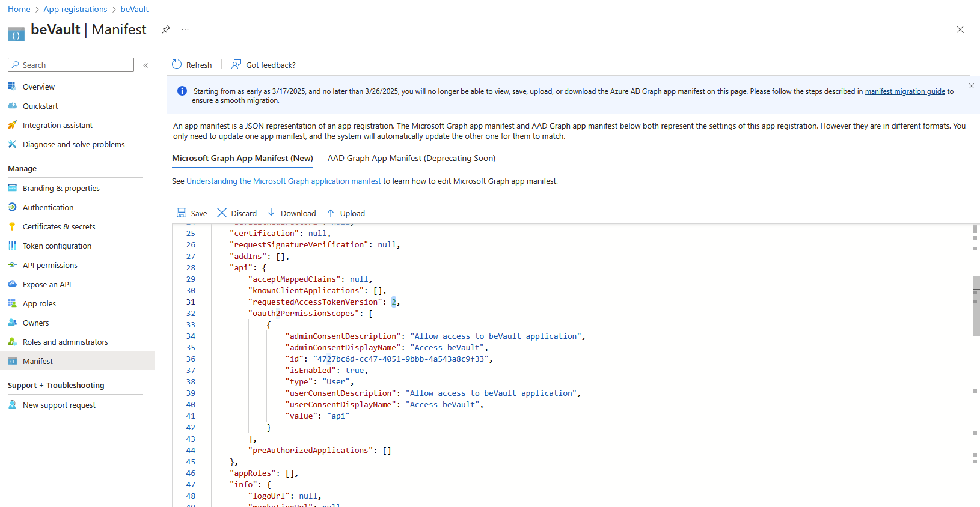Open the Got feedback? icon
The image size is (980, 507).
[236, 65]
